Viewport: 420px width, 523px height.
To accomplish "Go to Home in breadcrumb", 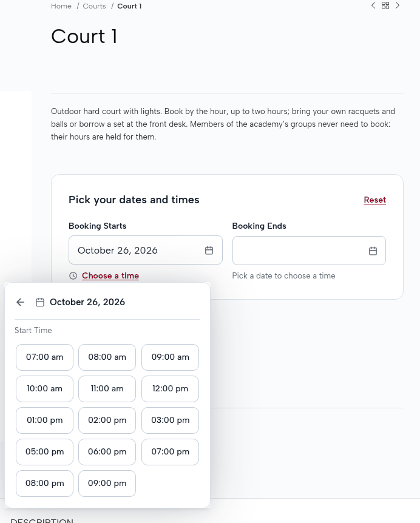I will point(61,6).
